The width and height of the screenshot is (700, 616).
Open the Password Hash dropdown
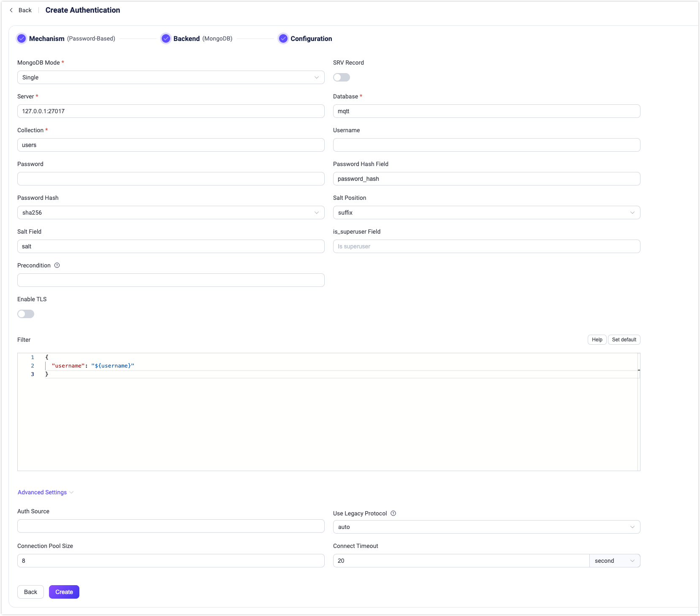tap(171, 213)
